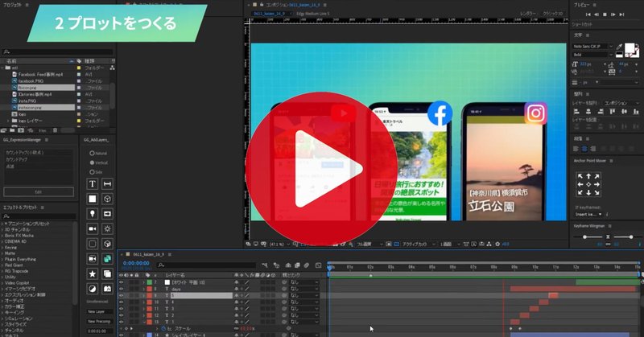
Task: Click the New Precomp button
Action: pos(99,322)
